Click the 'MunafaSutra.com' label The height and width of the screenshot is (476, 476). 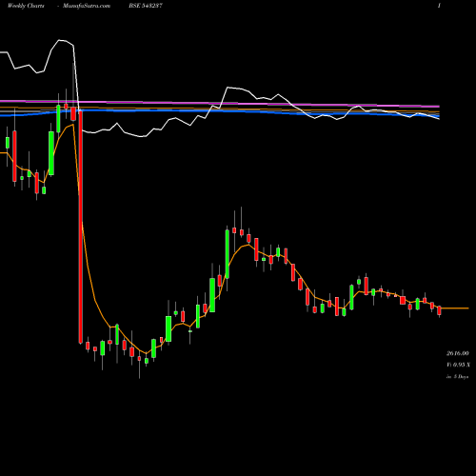point(87,6)
